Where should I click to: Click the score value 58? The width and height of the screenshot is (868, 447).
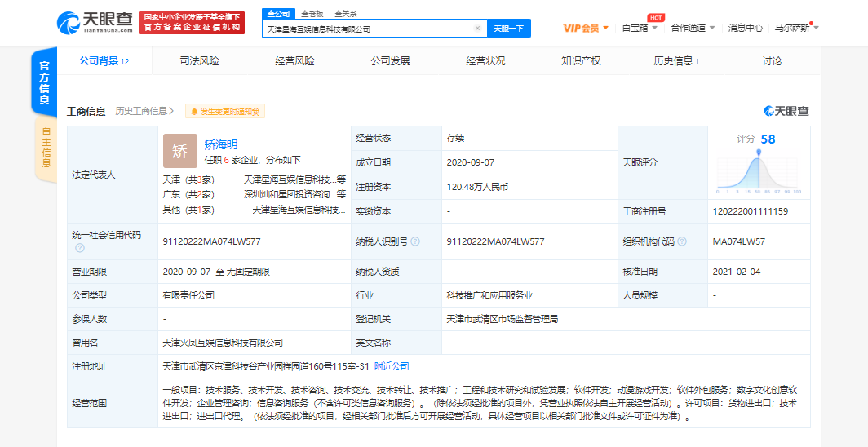(768, 139)
